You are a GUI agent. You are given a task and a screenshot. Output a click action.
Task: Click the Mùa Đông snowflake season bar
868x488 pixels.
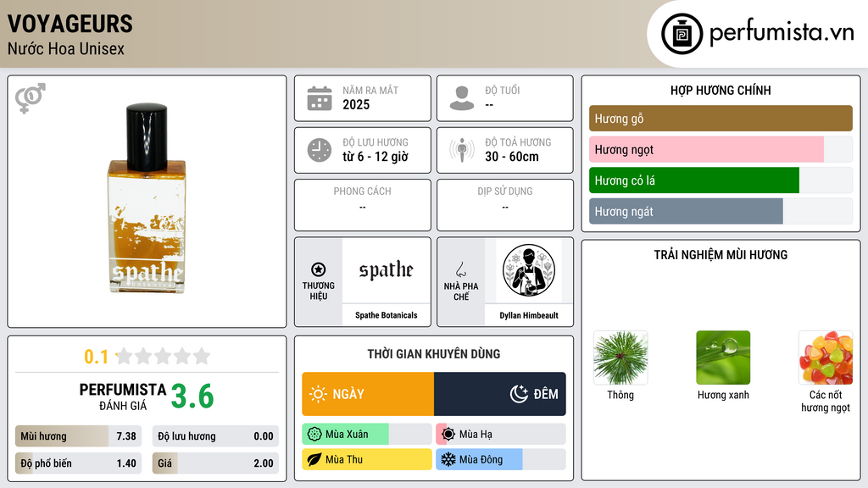point(500,460)
